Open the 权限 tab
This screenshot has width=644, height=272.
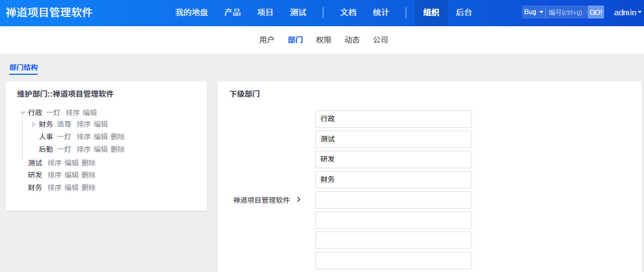coord(323,40)
